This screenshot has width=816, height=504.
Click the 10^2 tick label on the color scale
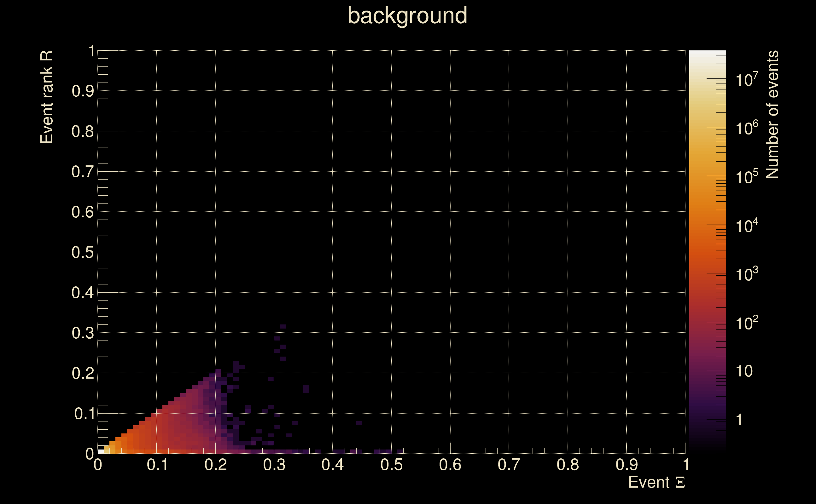click(747, 323)
